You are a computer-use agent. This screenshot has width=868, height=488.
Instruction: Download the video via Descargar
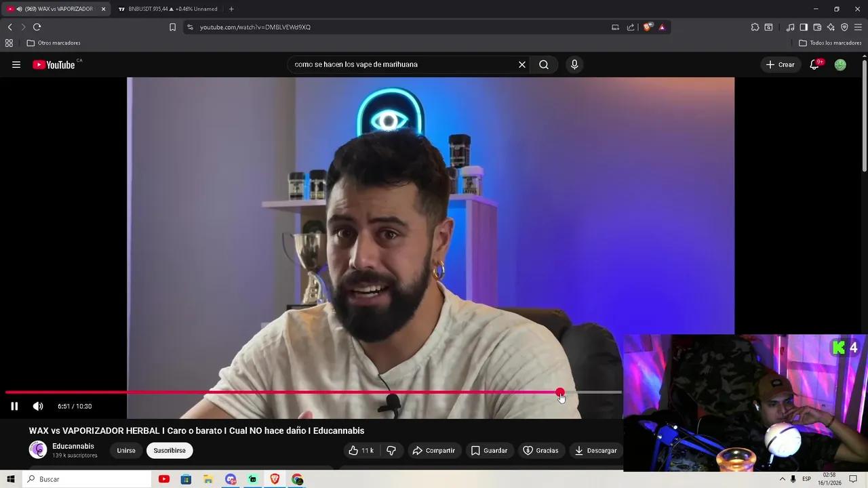(595, 450)
